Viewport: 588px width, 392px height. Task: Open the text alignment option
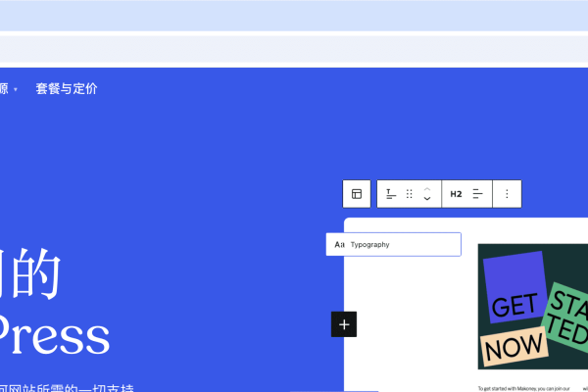click(x=478, y=194)
